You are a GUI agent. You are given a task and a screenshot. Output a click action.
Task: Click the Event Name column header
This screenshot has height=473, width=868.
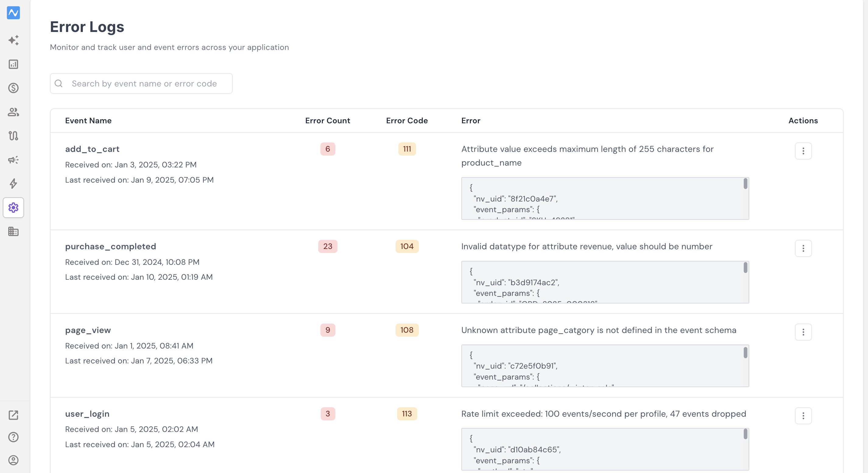tap(88, 121)
